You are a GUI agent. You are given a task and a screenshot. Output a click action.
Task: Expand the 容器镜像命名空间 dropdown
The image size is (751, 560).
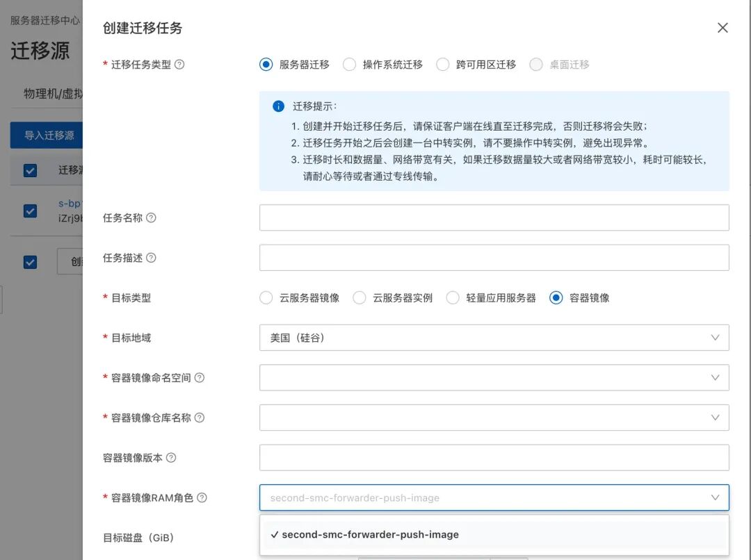[494, 378]
